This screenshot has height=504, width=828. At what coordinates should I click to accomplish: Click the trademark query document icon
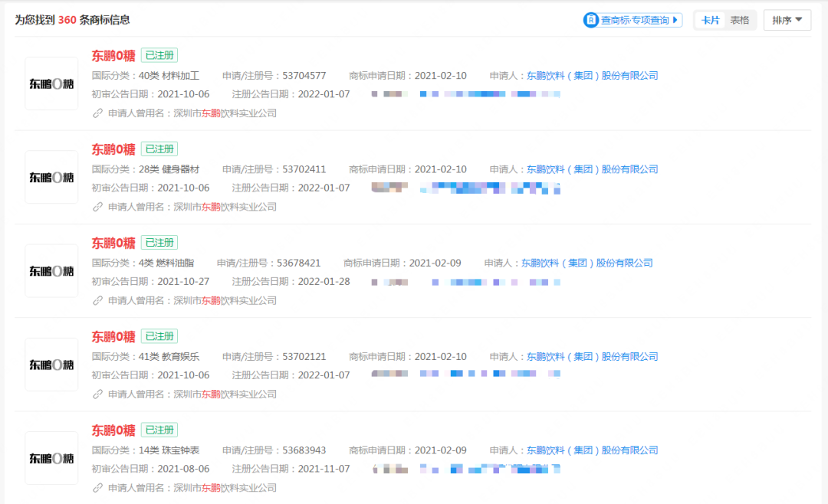591,20
